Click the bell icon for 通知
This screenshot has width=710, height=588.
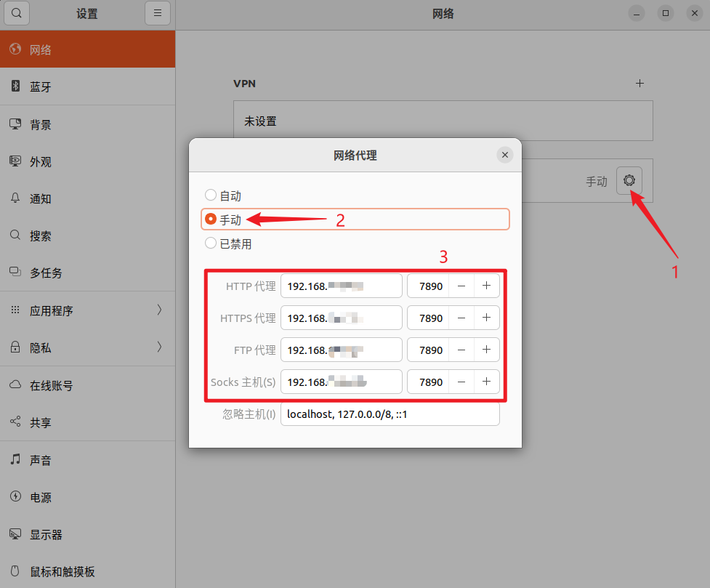[x=15, y=198]
